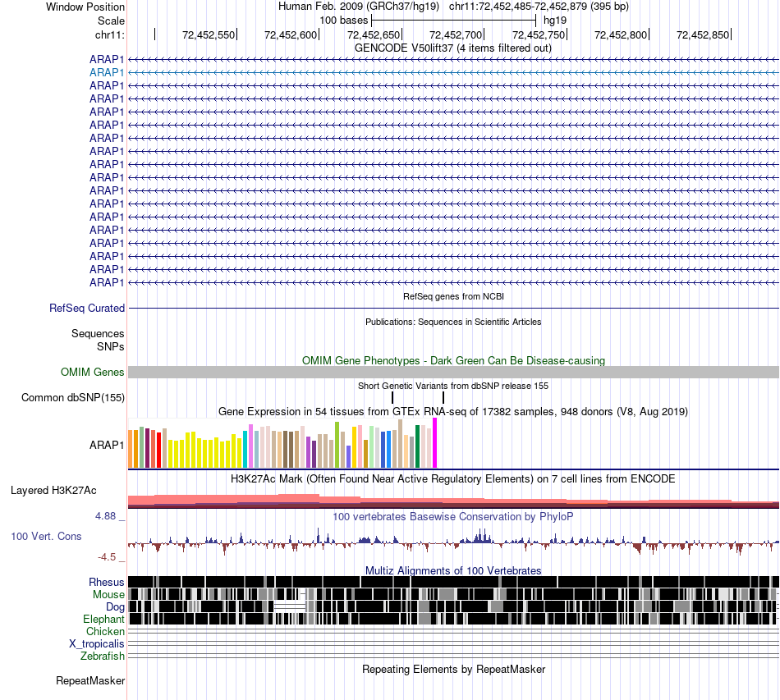Open Publications: Sequences in Scientific Articles title

coord(453,322)
